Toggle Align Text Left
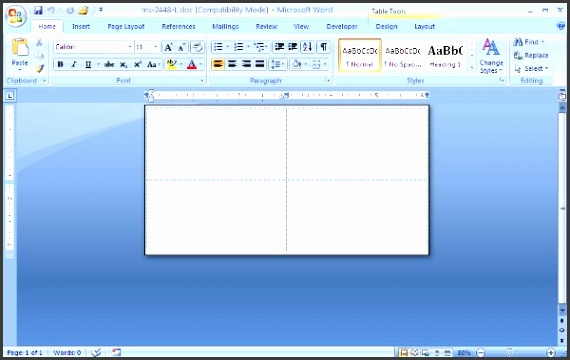Viewport: 570px width, 360px height. 218,64
